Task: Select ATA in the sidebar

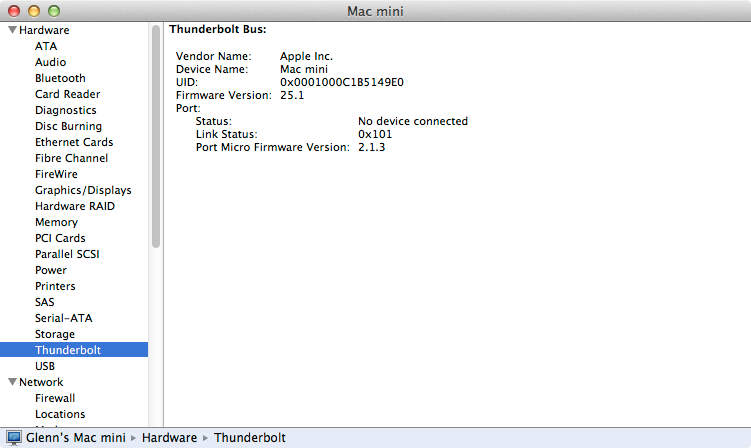Action: coord(46,46)
